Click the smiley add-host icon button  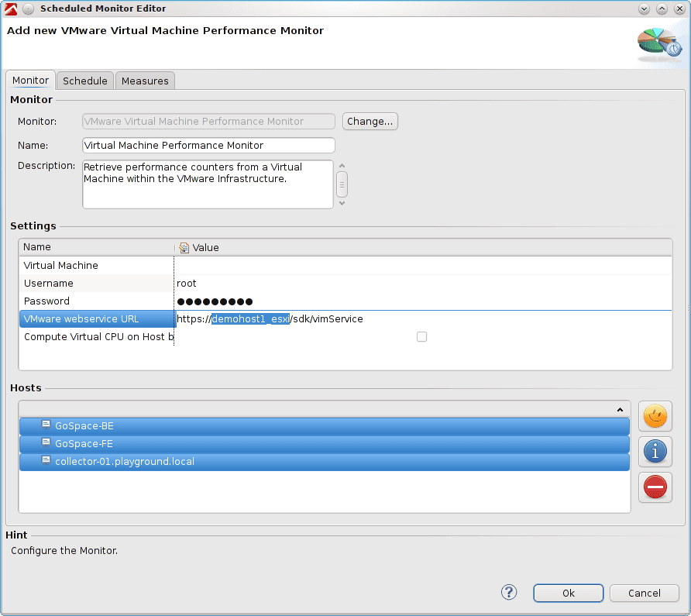tap(655, 416)
